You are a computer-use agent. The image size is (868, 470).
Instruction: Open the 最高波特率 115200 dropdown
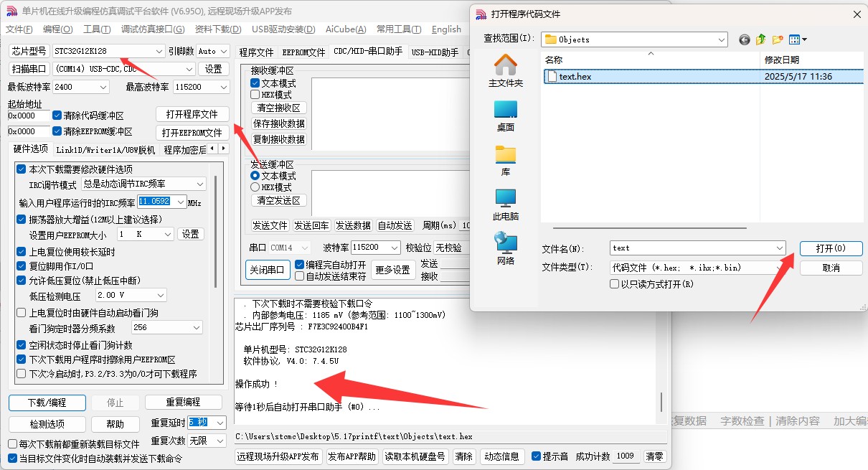pos(201,87)
